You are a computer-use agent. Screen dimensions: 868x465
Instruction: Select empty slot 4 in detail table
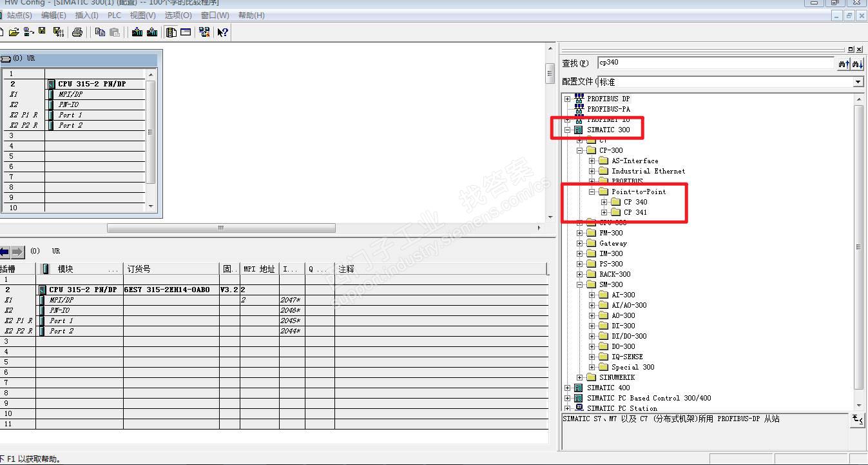tap(275, 351)
